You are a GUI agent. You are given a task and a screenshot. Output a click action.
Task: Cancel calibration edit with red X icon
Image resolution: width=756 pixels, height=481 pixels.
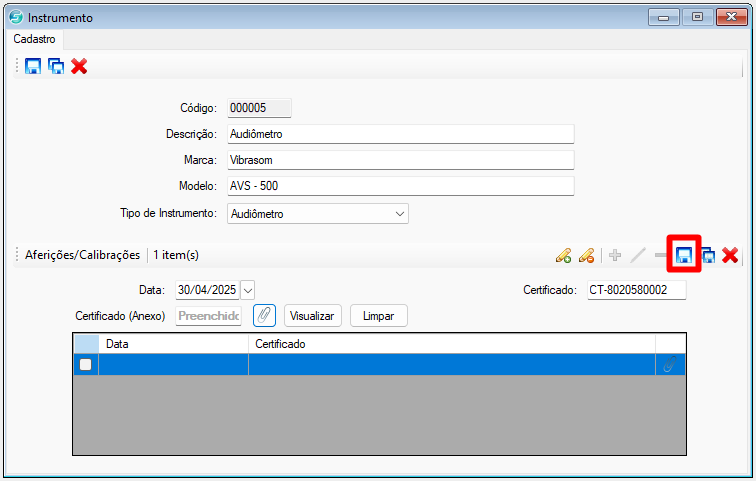tap(730, 255)
